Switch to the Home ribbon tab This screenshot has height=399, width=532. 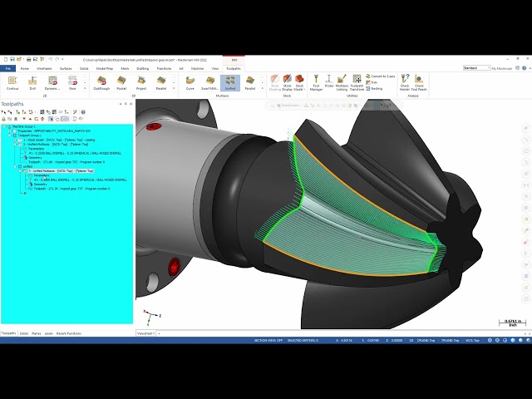(x=24, y=68)
